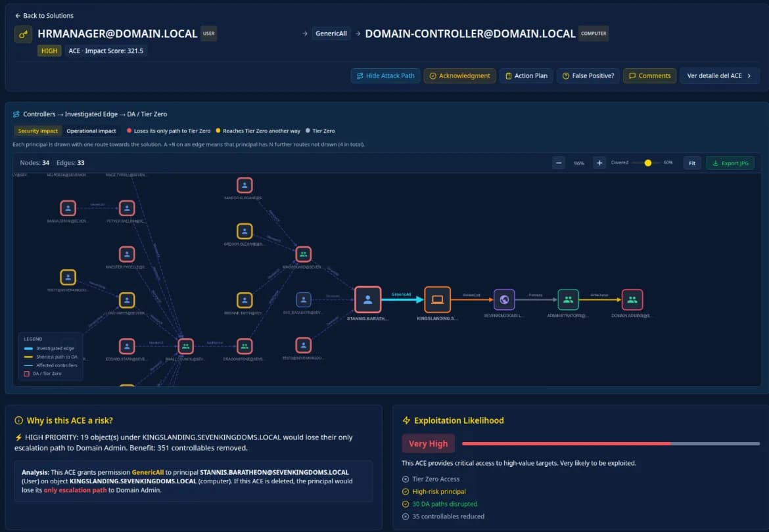
Task: Fit the graph to view
Action: tap(692, 163)
